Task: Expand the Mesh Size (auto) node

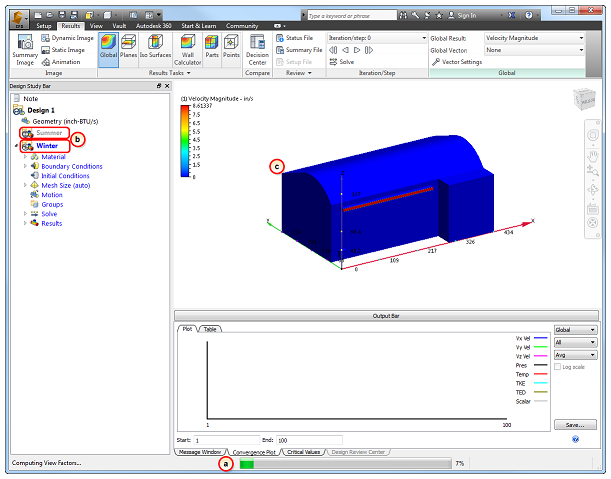Action: (25, 185)
